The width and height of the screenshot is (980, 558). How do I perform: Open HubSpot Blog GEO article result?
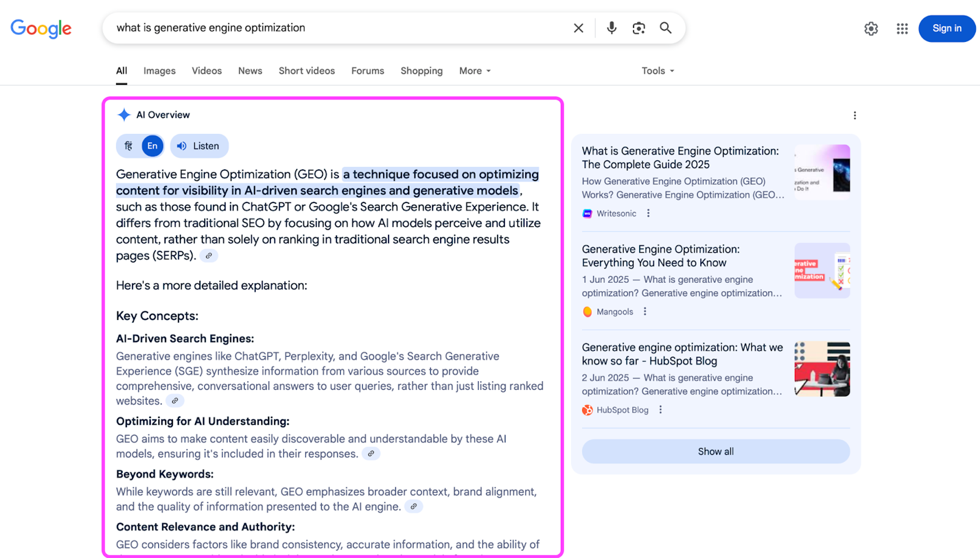coord(682,354)
